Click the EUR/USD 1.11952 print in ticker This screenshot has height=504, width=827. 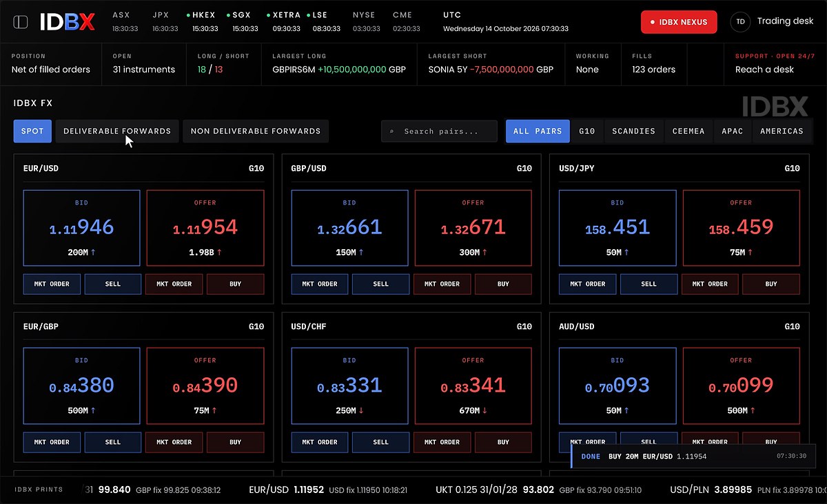tap(327, 490)
